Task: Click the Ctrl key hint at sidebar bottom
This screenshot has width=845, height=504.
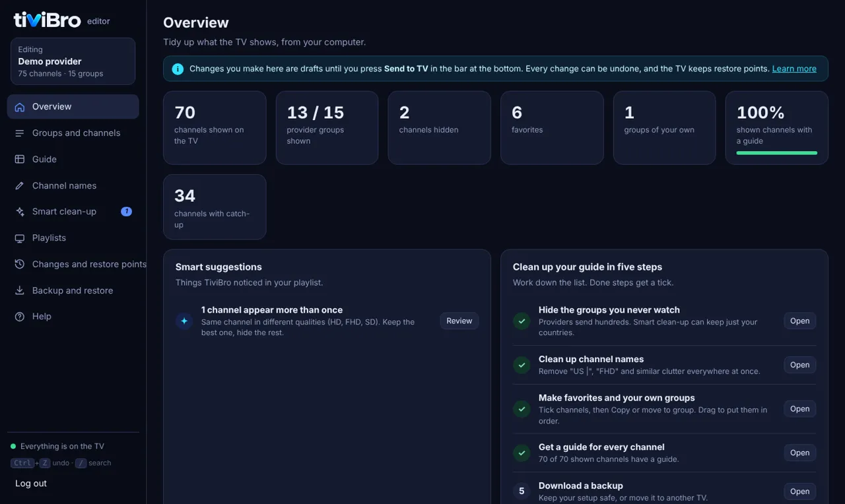Action: coord(22,463)
